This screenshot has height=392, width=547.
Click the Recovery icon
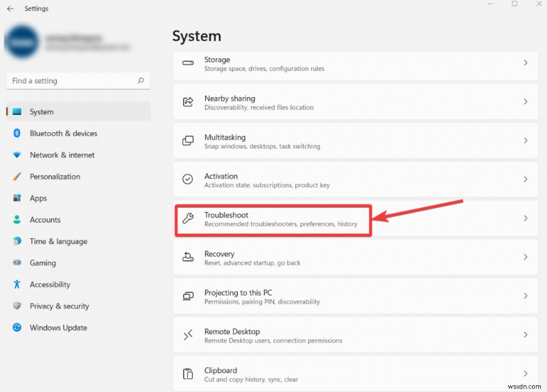pyautogui.click(x=188, y=257)
